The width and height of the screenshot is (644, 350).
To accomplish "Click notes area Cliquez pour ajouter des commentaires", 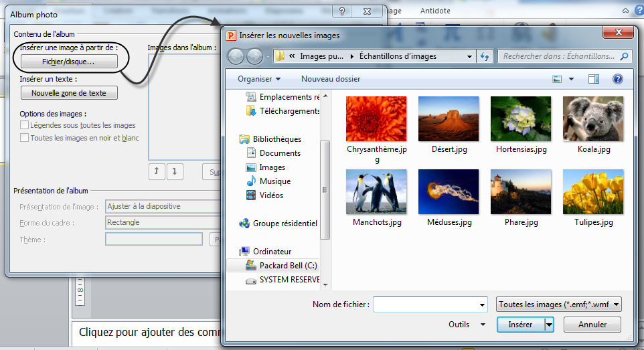I will pos(149,332).
